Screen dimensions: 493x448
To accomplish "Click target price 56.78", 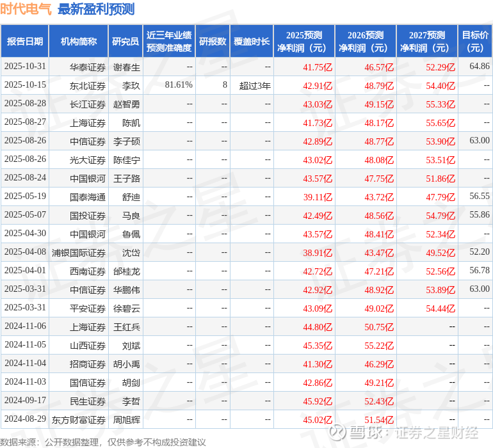I will [480, 270].
